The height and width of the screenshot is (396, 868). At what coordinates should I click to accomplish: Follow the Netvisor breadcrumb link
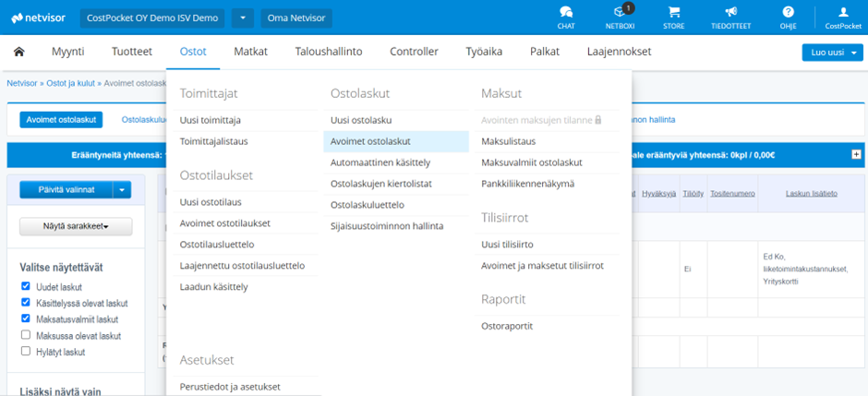[x=20, y=83]
